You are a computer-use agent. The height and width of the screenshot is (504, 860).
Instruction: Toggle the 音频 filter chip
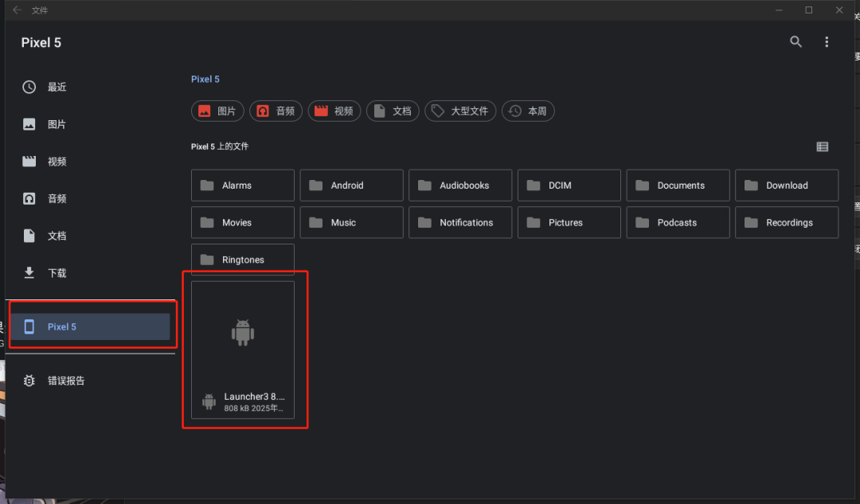276,111
